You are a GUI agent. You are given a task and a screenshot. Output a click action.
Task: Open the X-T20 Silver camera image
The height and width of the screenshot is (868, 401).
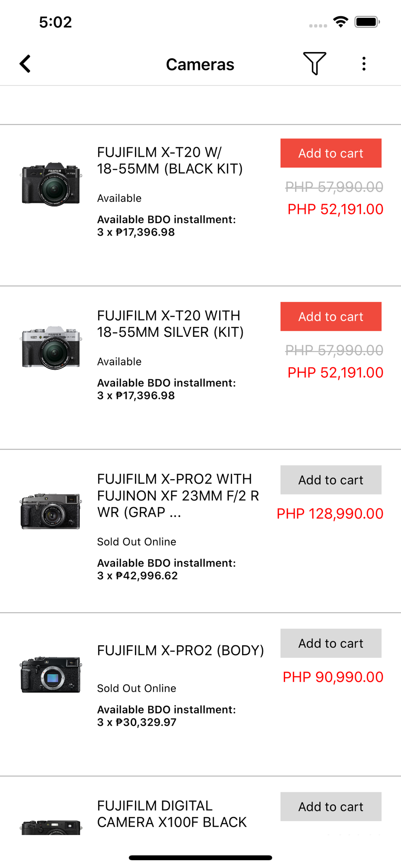51,347
